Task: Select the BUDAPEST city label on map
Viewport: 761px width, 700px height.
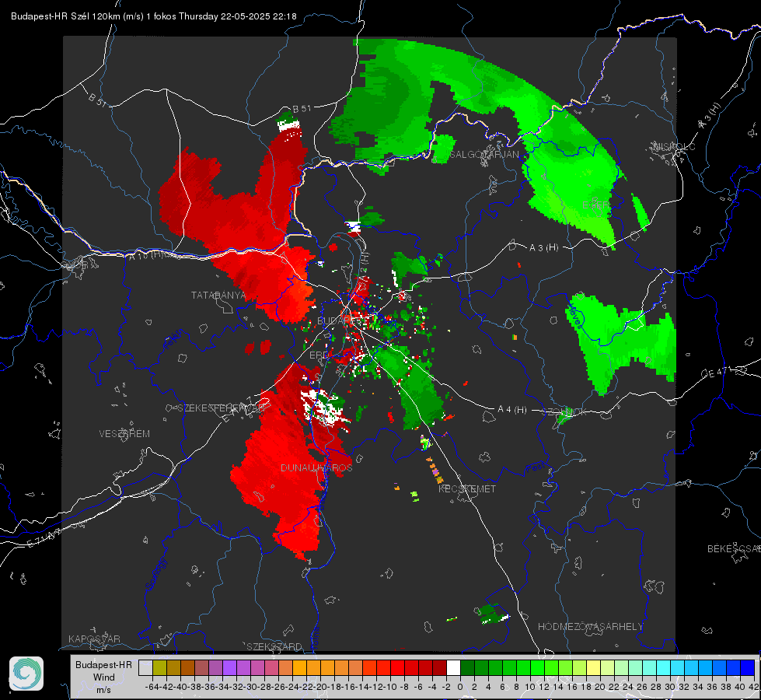Action: [x=342, y=321]
